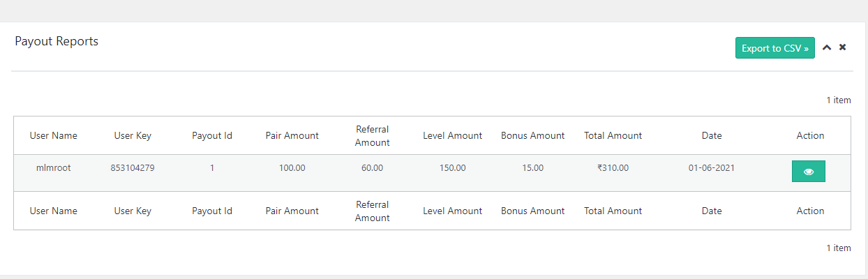Screen dimensions: 868x279
Task: Click the Date label in the table footer
Action: (x=712, y=211)
